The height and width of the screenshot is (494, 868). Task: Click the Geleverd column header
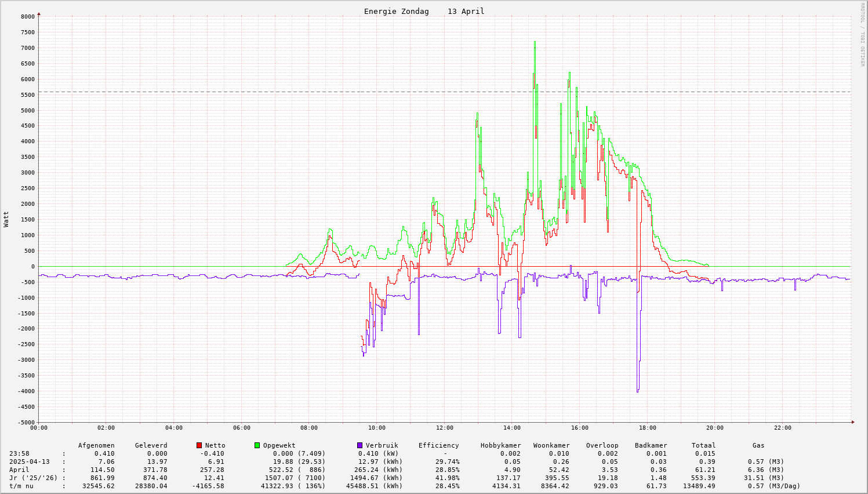[x=151, y=445]
